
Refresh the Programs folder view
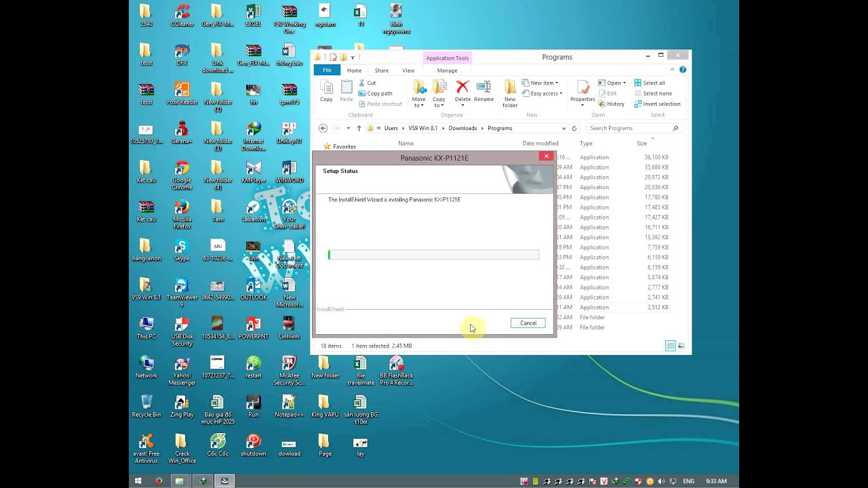(x=574, y=128)
